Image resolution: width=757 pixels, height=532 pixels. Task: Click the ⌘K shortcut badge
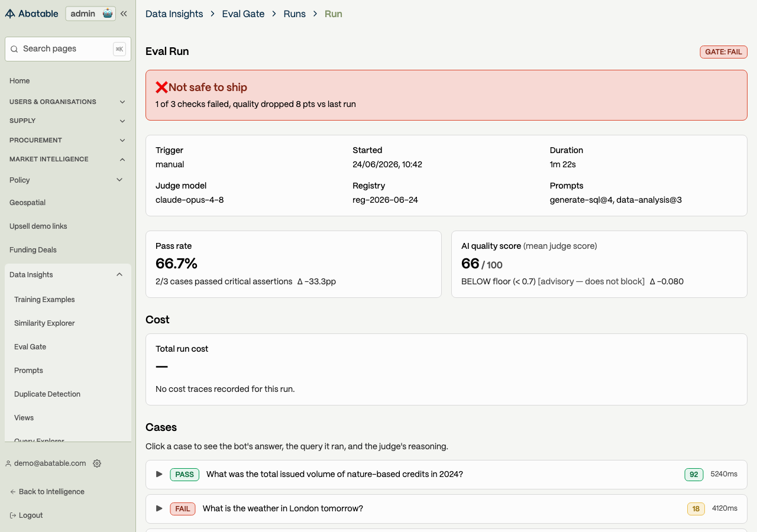point(119,49)
